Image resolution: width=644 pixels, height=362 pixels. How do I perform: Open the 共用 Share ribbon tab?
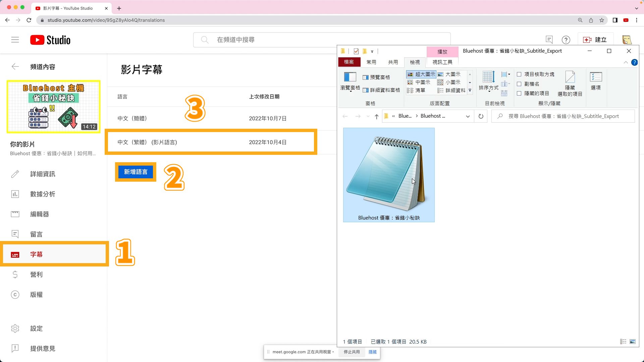(393, 62)
